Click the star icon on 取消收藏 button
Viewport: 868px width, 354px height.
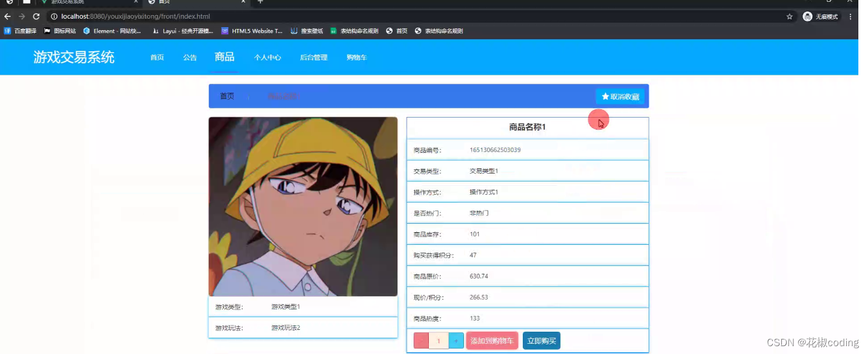click(605, 96)
